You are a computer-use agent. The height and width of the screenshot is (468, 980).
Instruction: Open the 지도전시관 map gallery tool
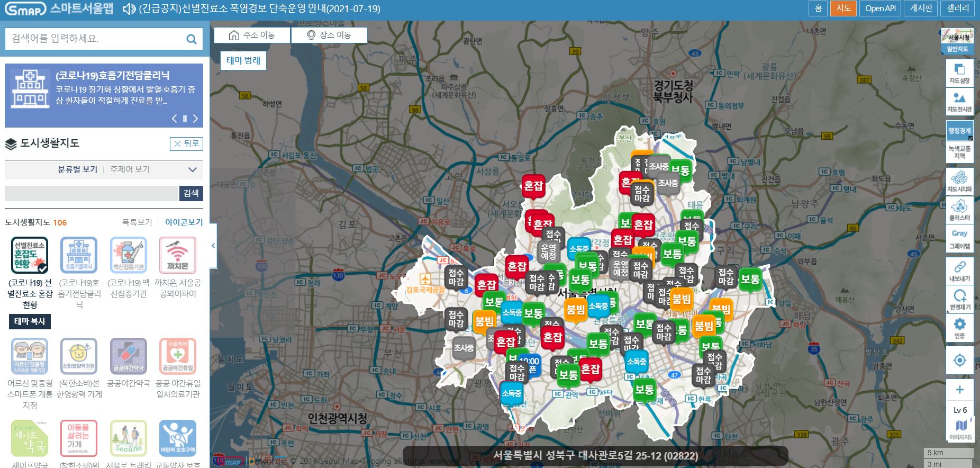959,102
